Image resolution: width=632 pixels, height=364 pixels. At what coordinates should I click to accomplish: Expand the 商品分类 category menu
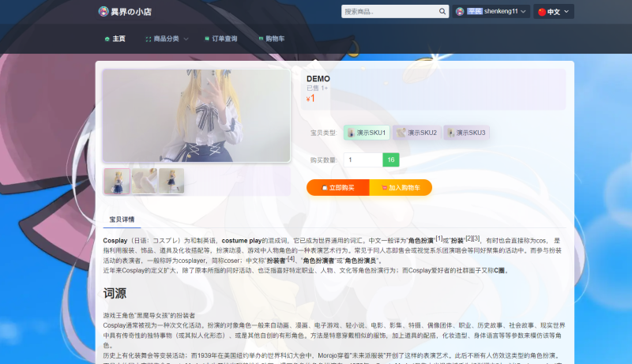pyautogui.click(x=167, y=39)
